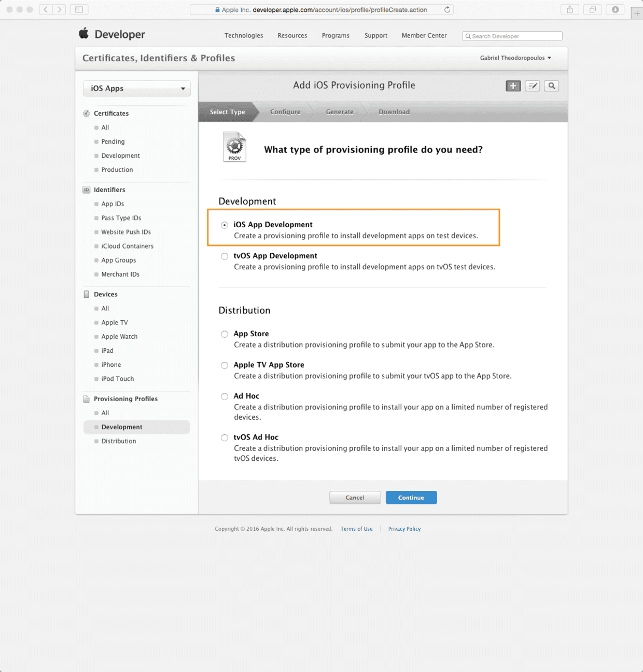Open App Groups in sidebar
This screenshot has width=643, height=672.
[119, 260]
